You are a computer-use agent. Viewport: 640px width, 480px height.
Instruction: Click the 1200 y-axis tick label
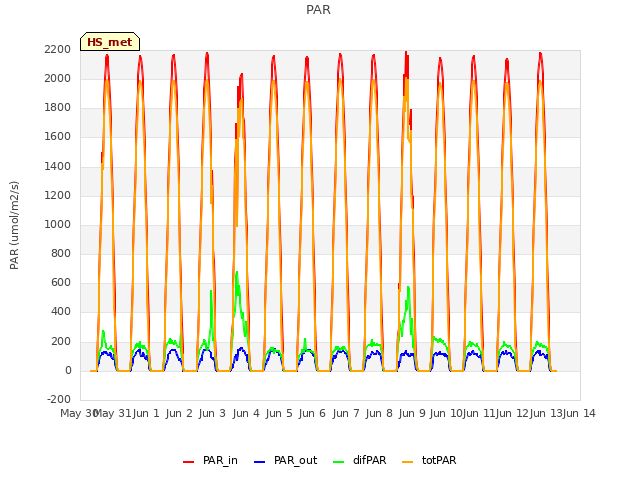(58, 195)
